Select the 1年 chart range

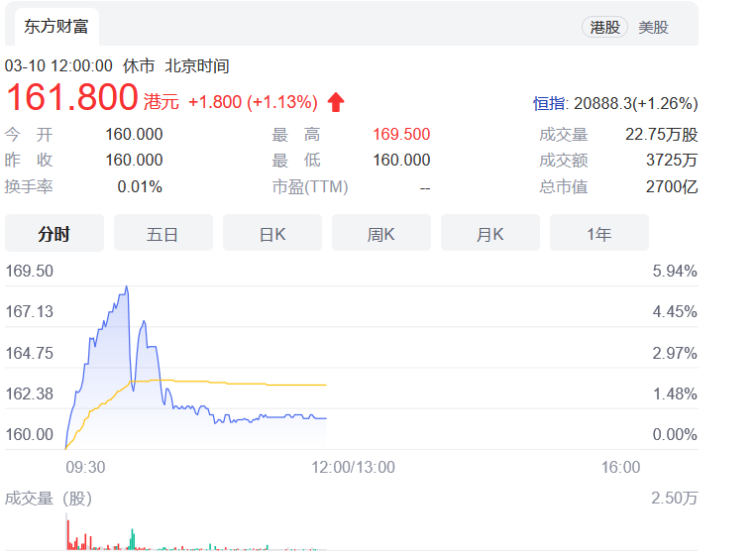(x=598, y=234)
